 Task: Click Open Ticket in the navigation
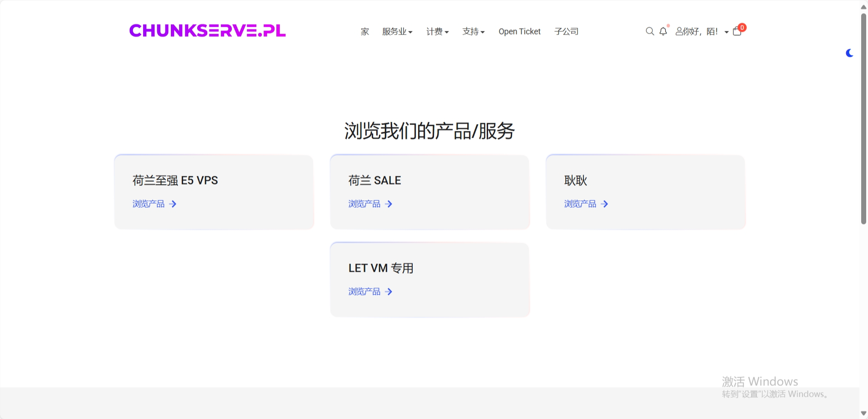[519, 31]
